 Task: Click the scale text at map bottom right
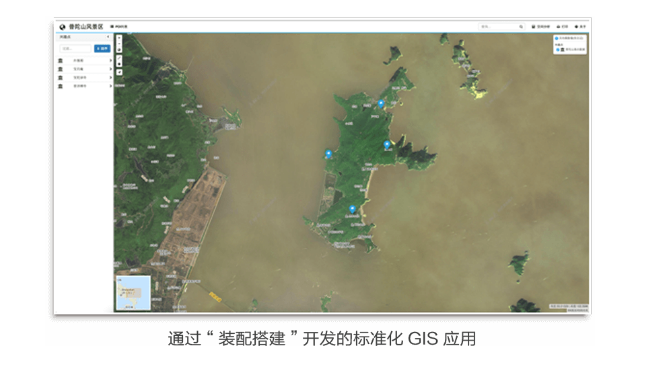tap(568, 306)
